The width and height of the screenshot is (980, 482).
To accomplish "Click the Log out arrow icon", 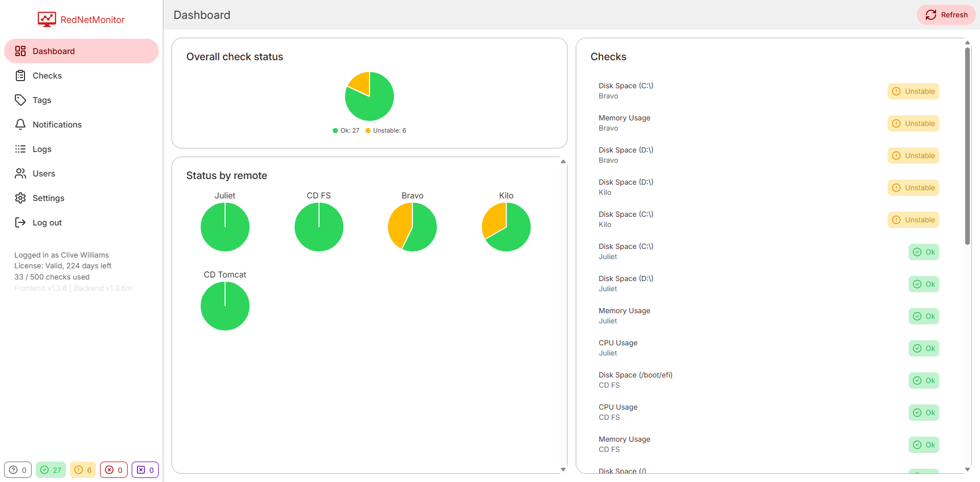I will tap(20, 222).
